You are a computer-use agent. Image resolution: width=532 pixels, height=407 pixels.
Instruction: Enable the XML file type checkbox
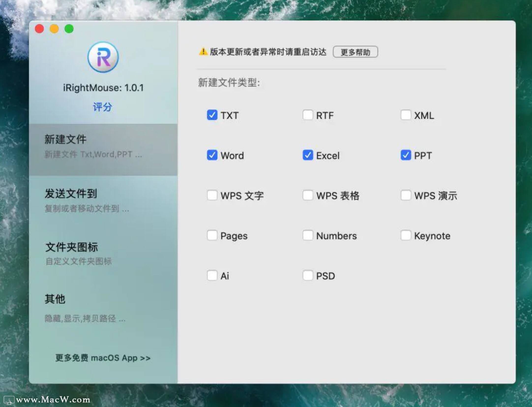(x=406, y=115)
